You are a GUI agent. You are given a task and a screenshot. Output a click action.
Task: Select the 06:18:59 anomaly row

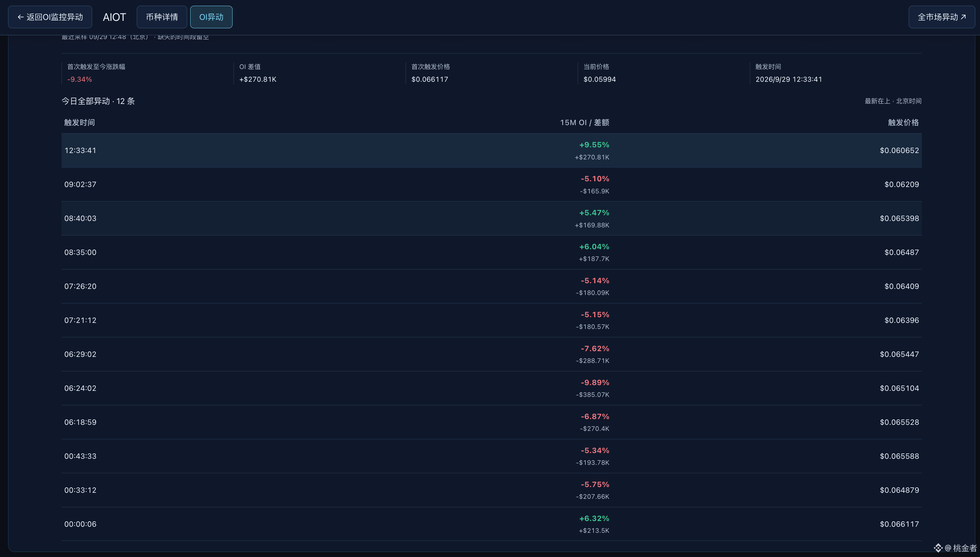(492, 422)
